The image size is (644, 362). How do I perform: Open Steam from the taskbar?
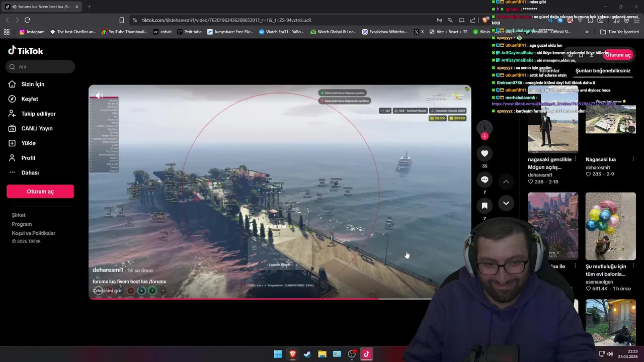click(x=307, y=354)
